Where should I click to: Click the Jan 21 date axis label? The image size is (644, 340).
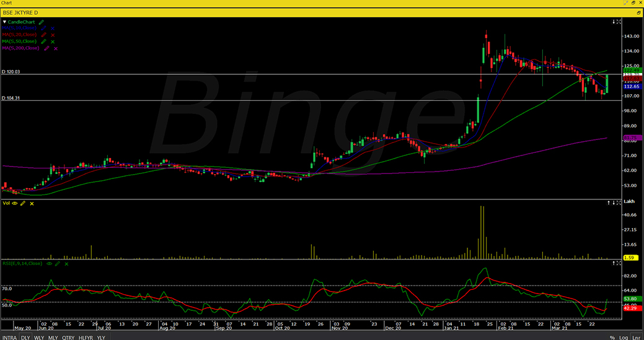pyautogui.click(x=451, y=328)
